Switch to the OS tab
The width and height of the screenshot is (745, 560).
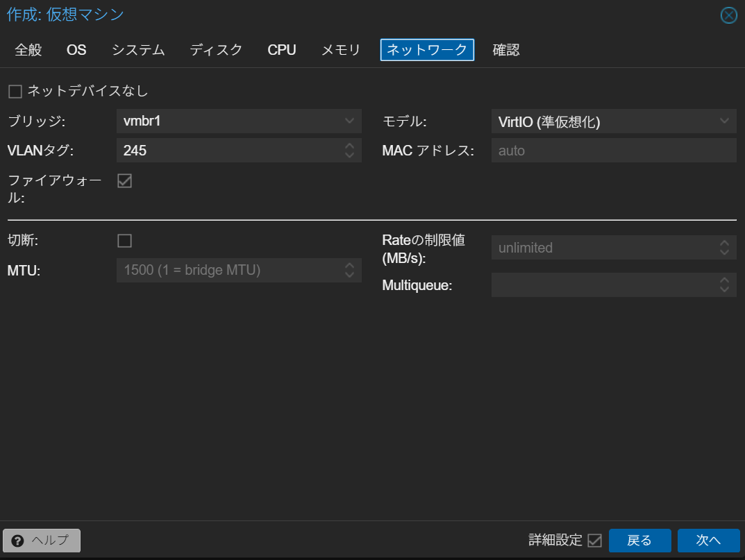coord(76,49)
